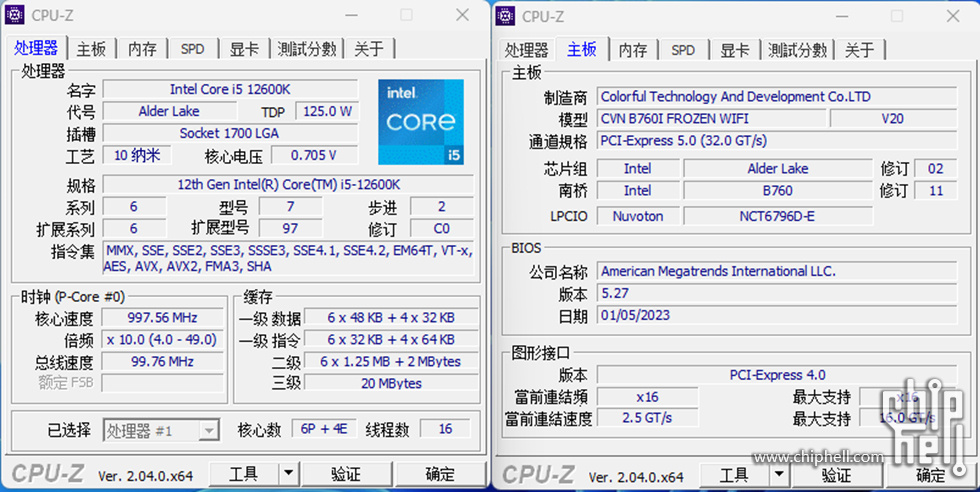Click the LPCIO chip value NCT6796D-E

pyautogui.click(x=778, y=216)
